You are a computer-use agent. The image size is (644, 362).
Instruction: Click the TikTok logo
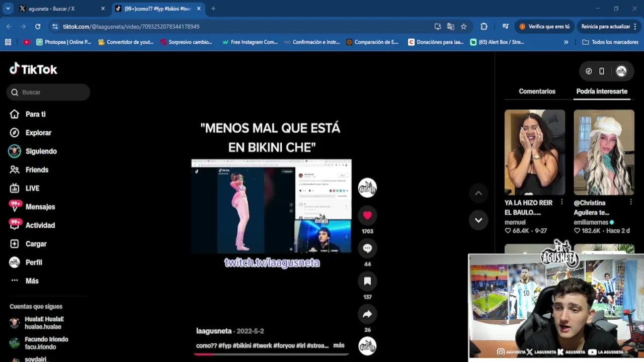(33, 69)
